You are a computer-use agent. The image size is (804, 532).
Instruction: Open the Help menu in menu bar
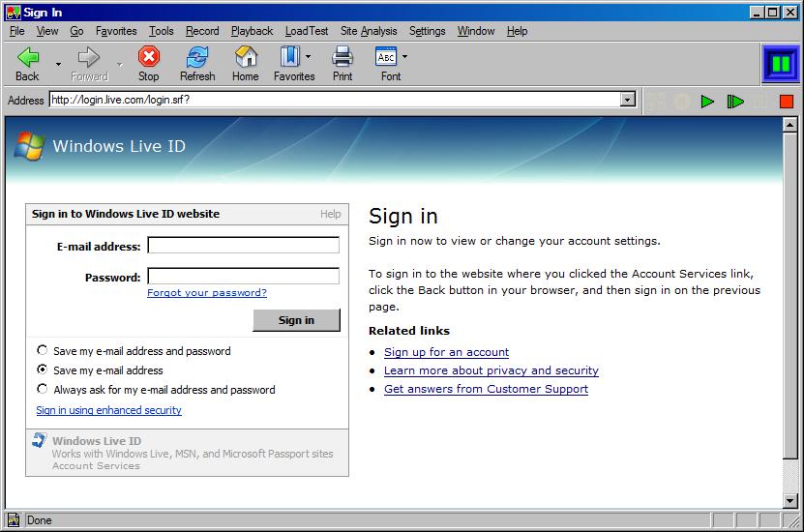coord(518,31)
